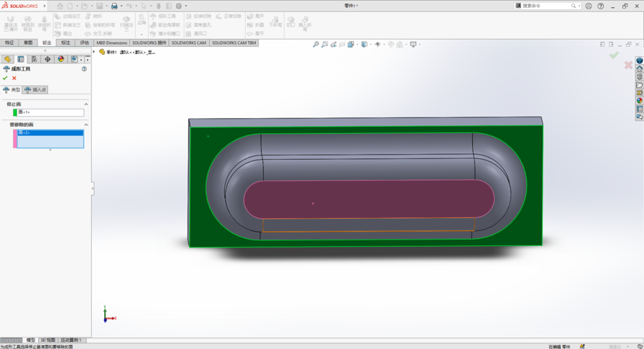This screenshot has height=349, width=644.
Task: Open the dropdown arrow next to Options gear
Action: click(x=186, y=6)
